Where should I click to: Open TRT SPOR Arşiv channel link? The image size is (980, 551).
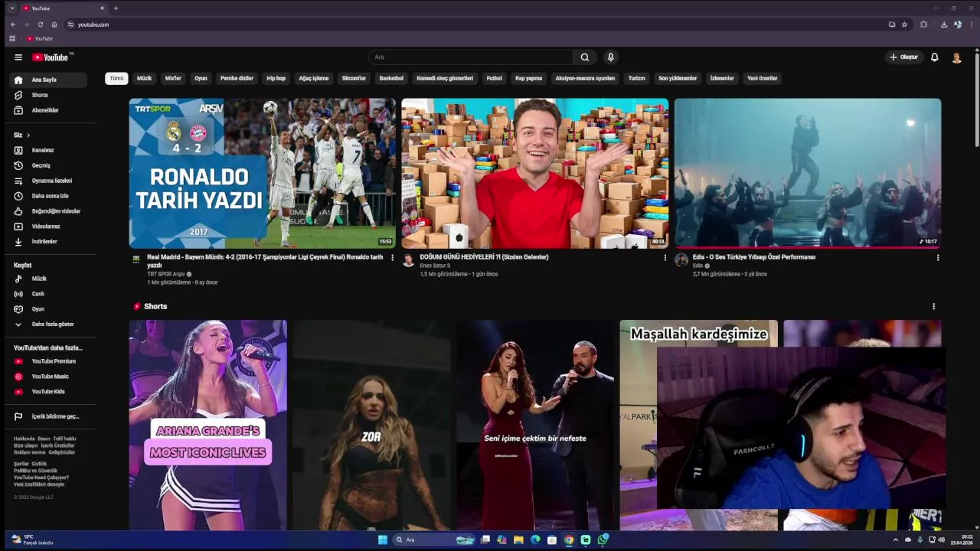[166, 274]
